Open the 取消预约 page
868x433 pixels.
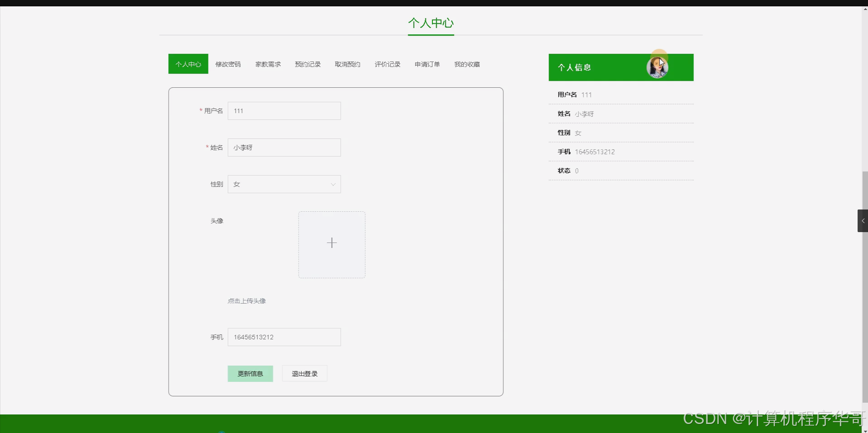tap(347, 64)
